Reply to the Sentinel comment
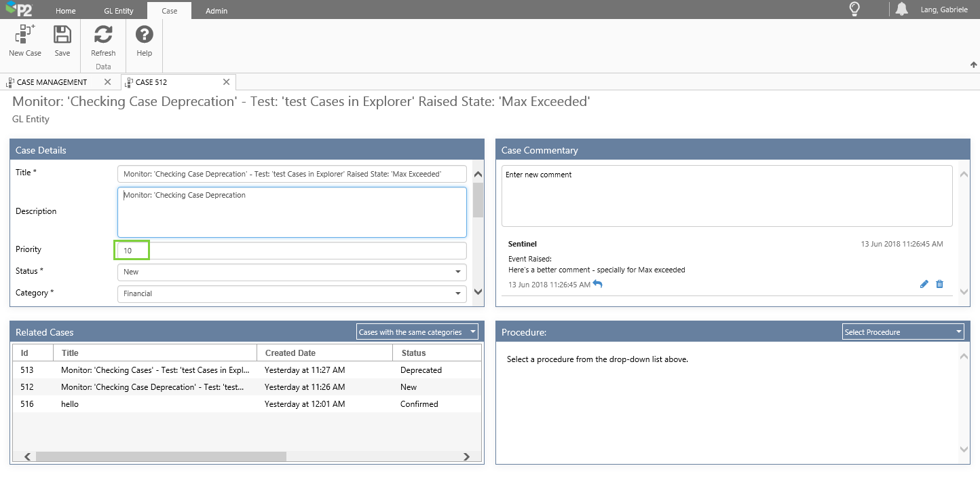This screenshot has height=485, width=980. click(x=597, y=284)
